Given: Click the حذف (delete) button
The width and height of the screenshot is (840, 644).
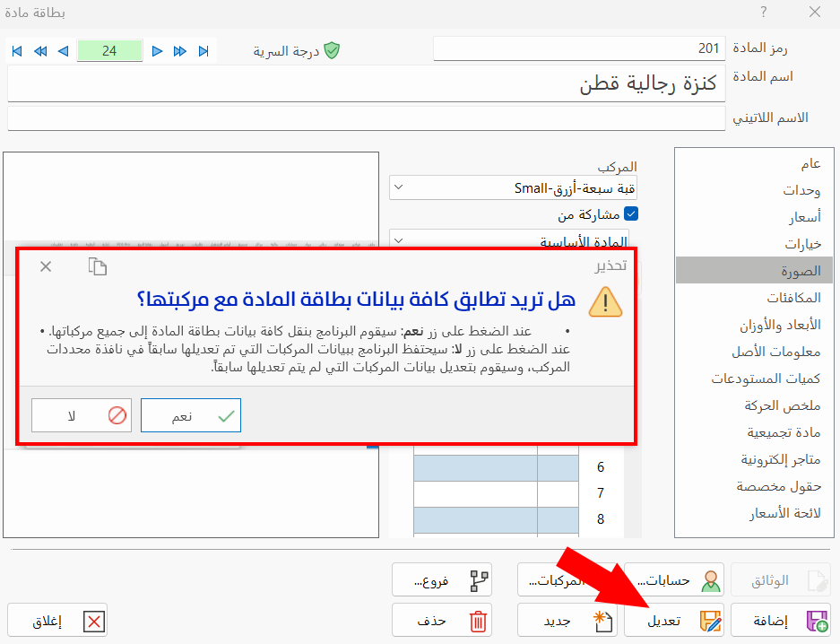Looking at the screenshot, I should [442, 621].
